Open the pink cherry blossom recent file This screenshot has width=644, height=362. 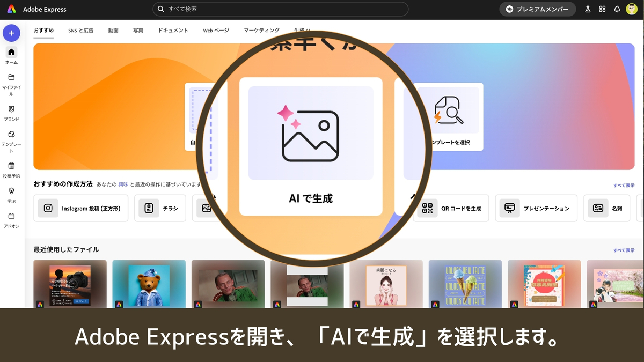(x=615, y=285)
